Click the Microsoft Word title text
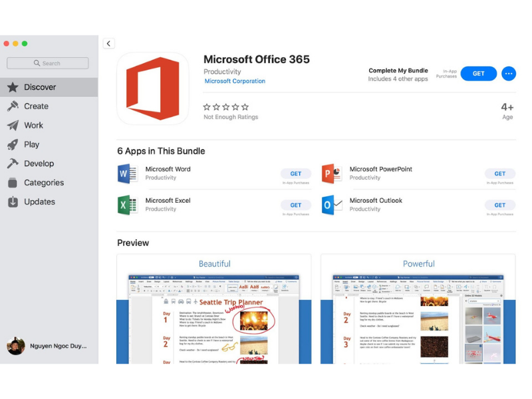532x399 pixels. (x=168, y=169)
